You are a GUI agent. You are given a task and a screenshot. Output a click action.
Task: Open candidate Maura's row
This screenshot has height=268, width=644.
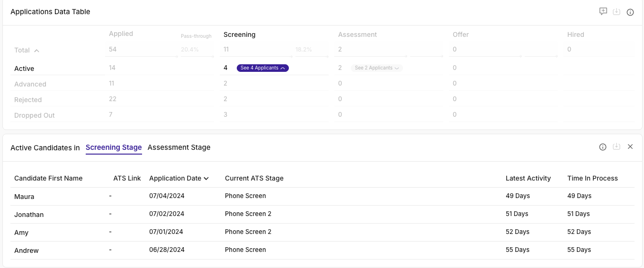24,197
